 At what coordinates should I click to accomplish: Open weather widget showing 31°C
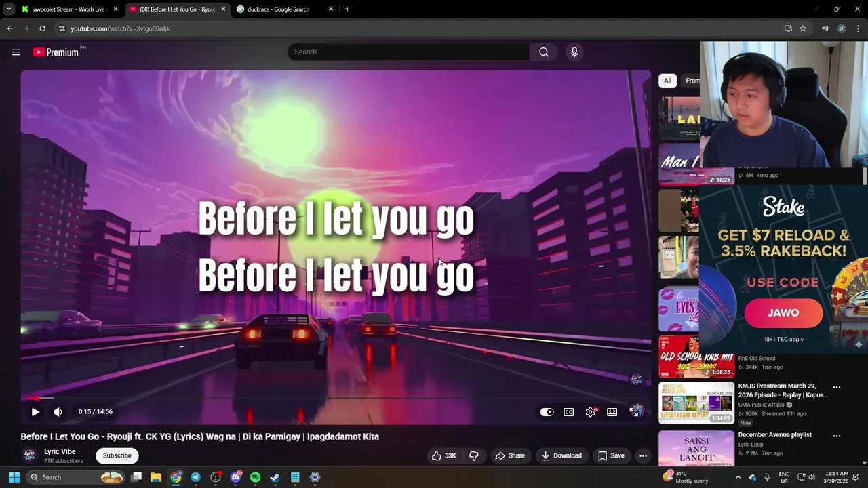click(686, 477)
